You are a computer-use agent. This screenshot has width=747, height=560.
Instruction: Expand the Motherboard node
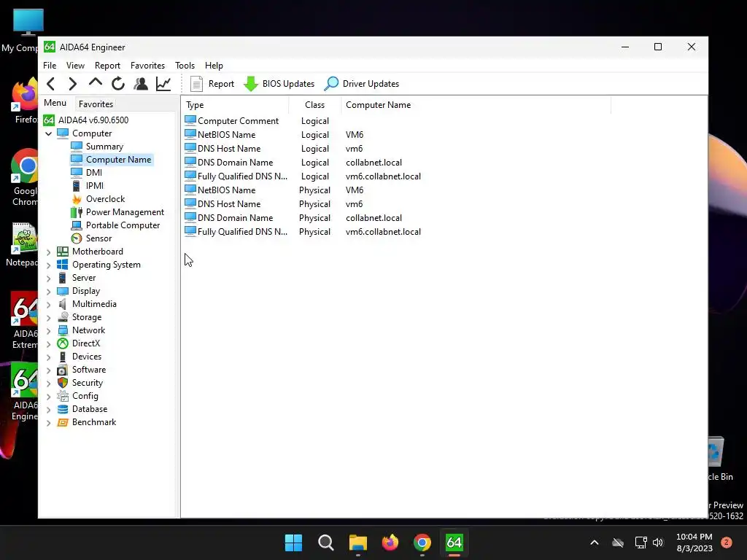point(49,252)
